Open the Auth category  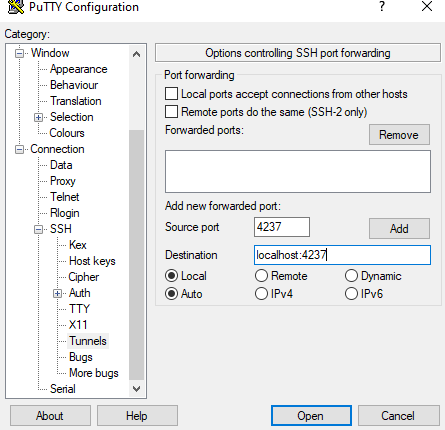(x=80, y=293)
